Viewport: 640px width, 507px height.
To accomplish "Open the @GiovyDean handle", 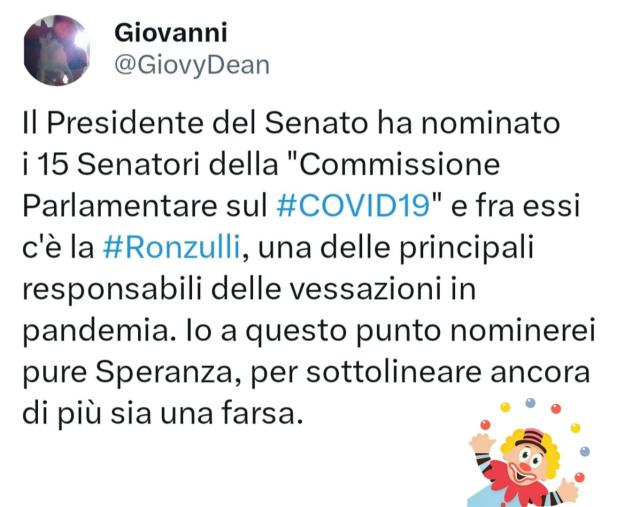I will tap(191, 66).
